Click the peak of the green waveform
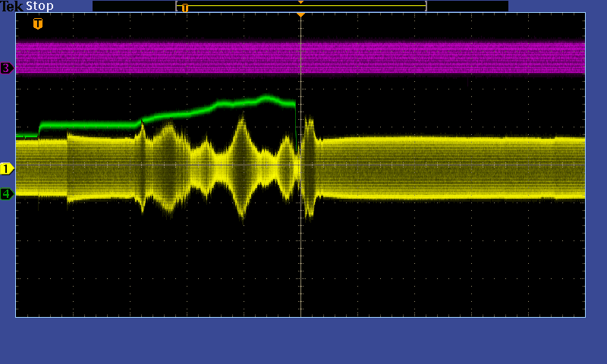This screenshot has width=607, height=364. [267, 96]
